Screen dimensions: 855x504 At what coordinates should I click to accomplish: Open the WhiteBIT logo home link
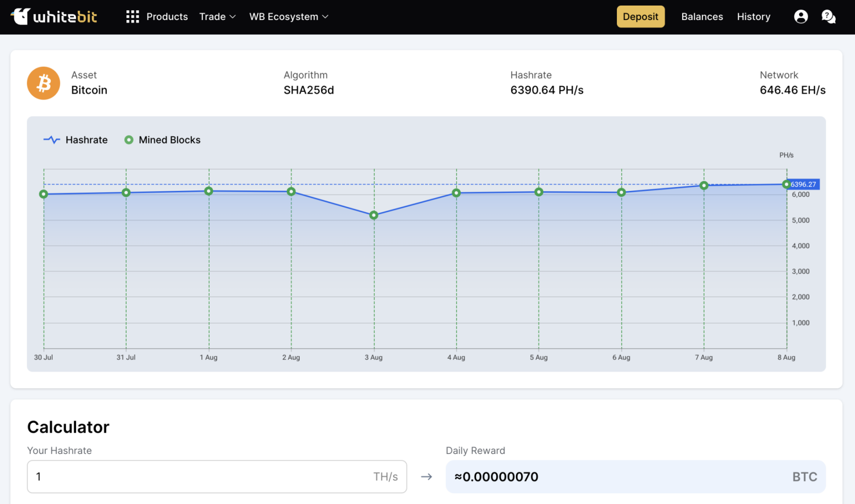(54, 17)
